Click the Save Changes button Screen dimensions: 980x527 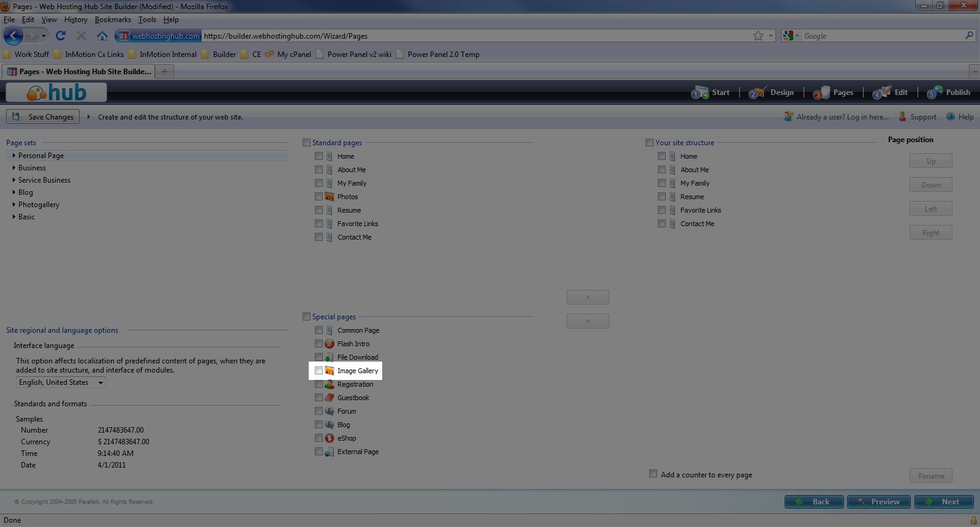43,116
